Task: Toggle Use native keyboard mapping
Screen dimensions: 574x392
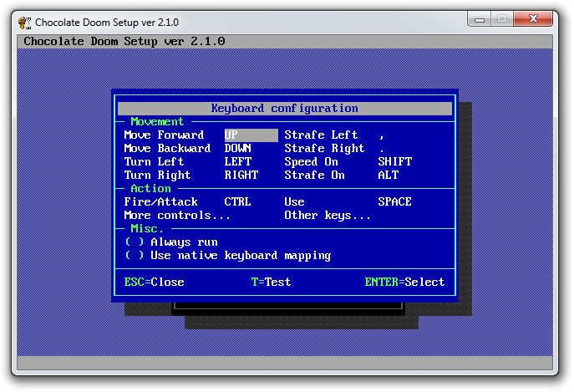Action: 135,256
